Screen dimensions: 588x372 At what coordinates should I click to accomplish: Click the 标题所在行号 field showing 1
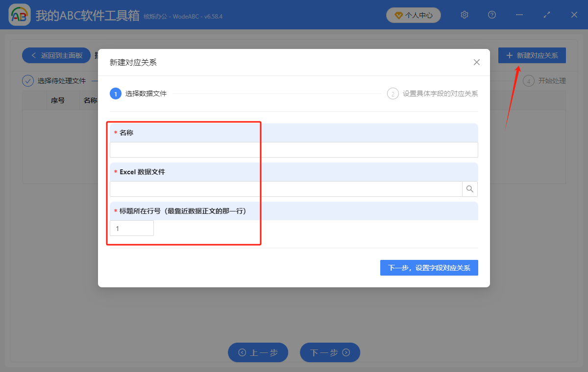pos(131,228)
